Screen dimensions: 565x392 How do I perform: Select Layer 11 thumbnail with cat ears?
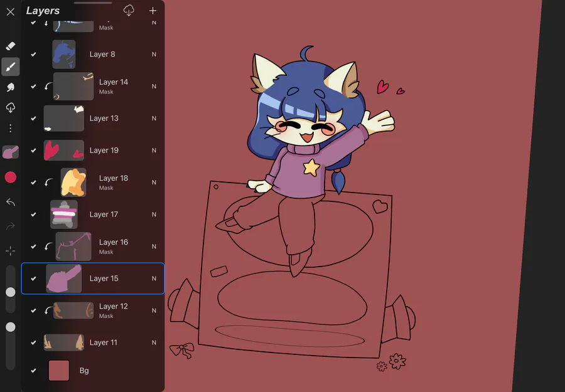click(64, 342)
